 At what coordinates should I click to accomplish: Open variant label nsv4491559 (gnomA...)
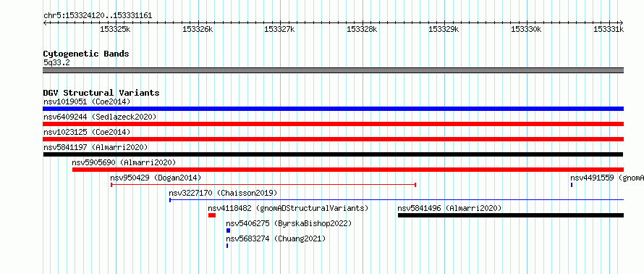(607, 178)
